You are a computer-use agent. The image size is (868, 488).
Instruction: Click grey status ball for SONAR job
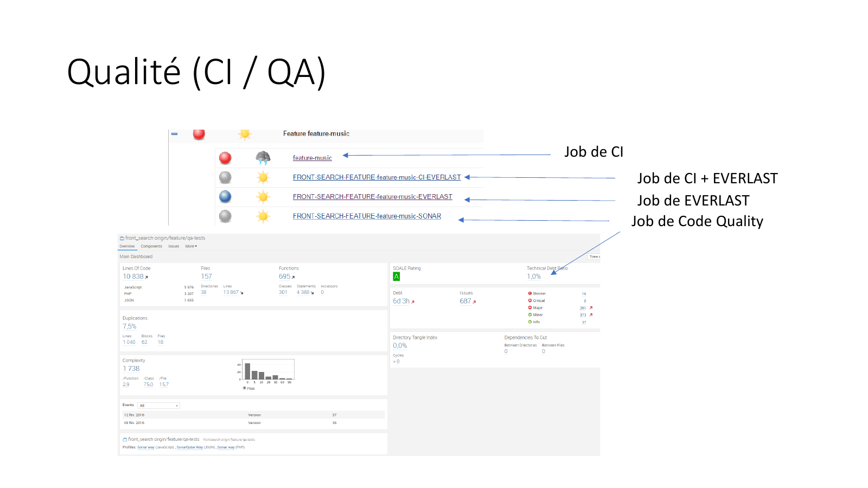coord(225,216)
